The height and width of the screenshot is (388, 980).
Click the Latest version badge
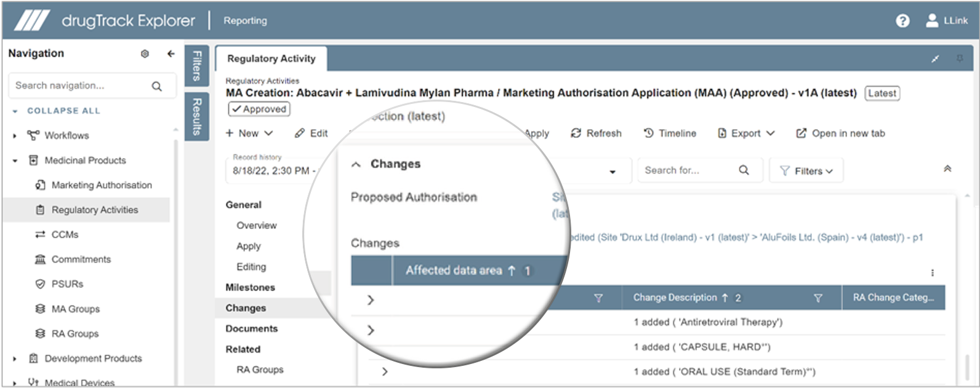click(882, 93)
